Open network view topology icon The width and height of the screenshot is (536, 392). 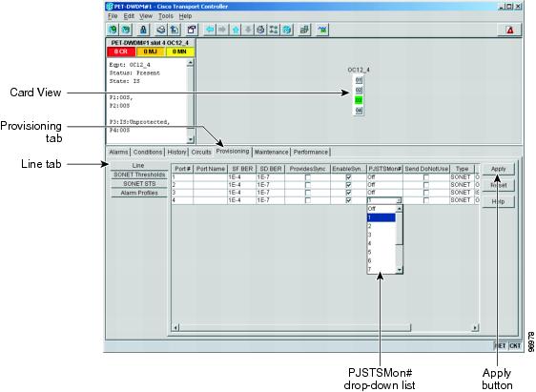[x=274, y=31]
